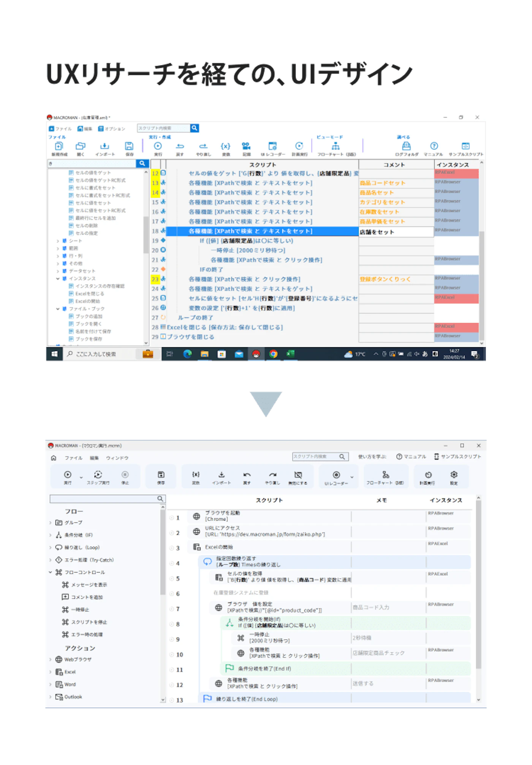Select スクリプトを停止 in lower window list

tap(85, 622)
